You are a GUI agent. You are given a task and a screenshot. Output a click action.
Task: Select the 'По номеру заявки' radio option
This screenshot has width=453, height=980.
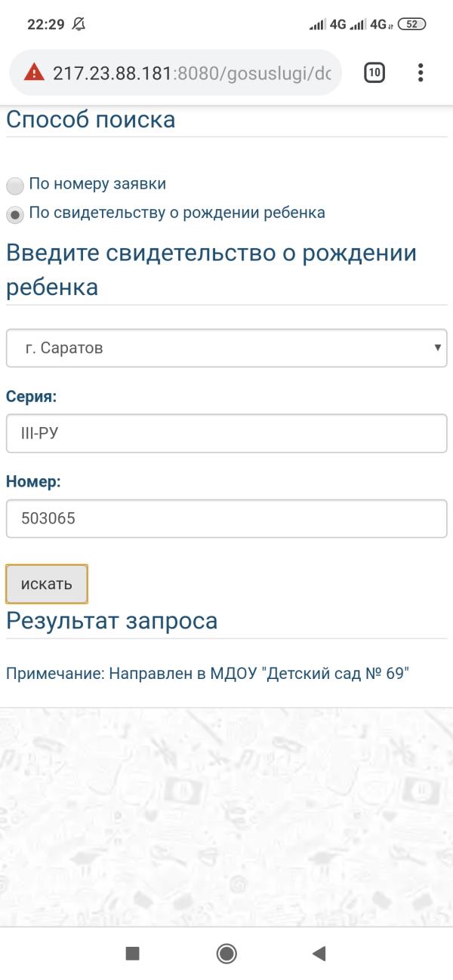click(x=15, y=186)
